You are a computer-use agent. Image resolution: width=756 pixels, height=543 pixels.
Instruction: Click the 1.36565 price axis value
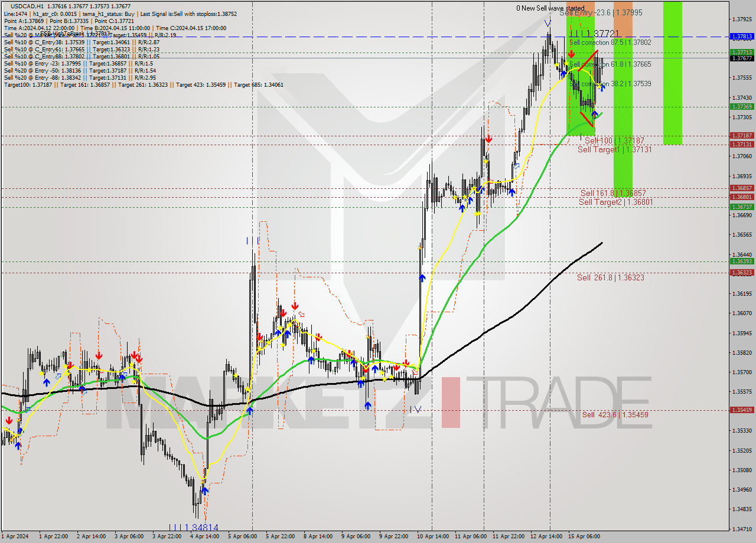pos(742,235)
